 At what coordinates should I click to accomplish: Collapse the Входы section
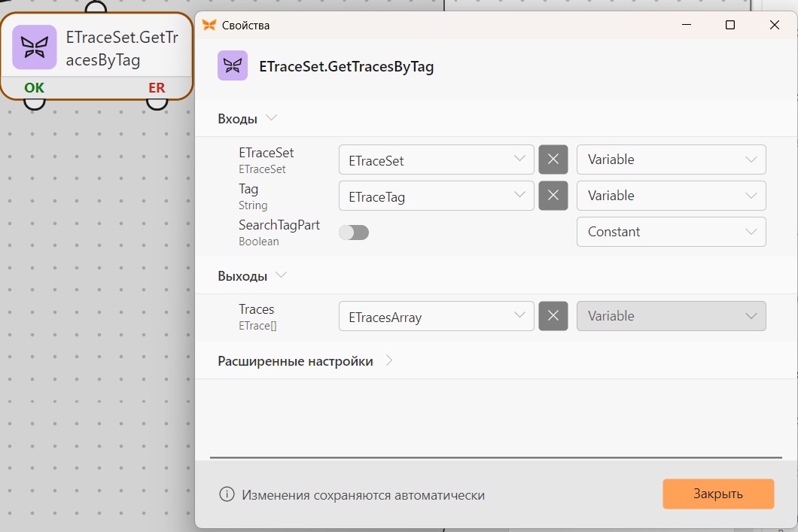click(x=271, y=118)
